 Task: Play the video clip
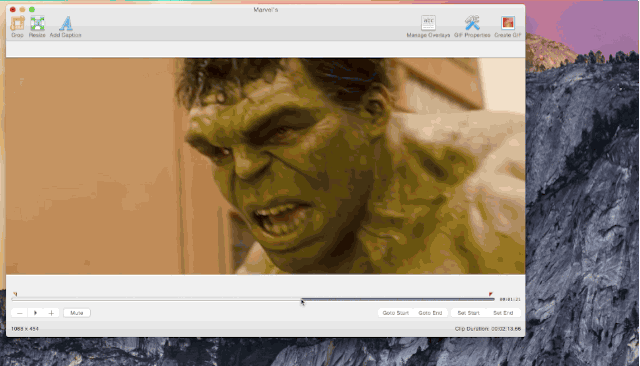(x=36, y=313)
